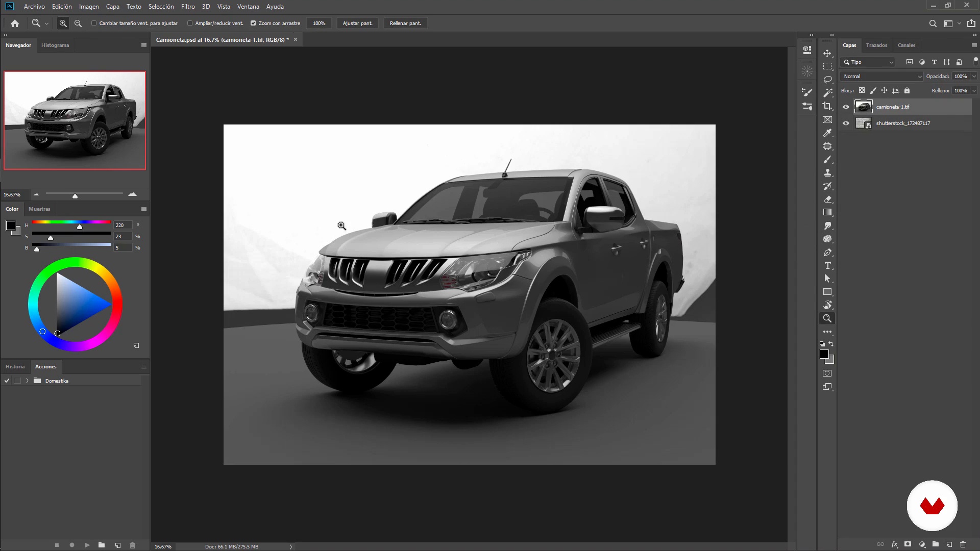This screenshot has height=551, width=980.
Task: Open the Capas panel menu
Action: [x=974, y=45]
